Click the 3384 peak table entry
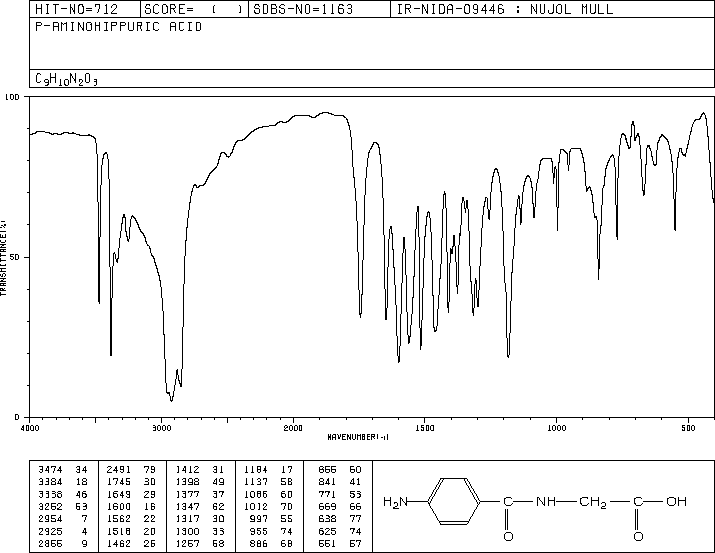Screen dimensions: 715x553 coord(63,482)
